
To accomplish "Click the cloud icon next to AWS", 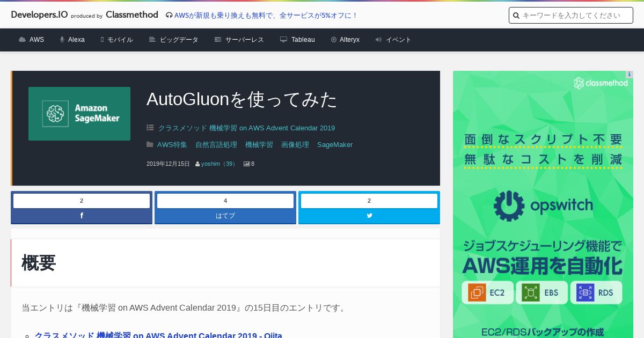I will 22,40.
